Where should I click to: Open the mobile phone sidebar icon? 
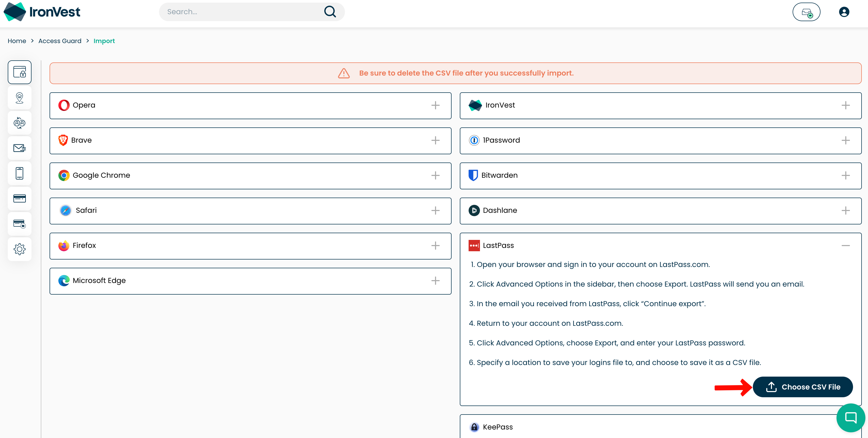[20, 173]
